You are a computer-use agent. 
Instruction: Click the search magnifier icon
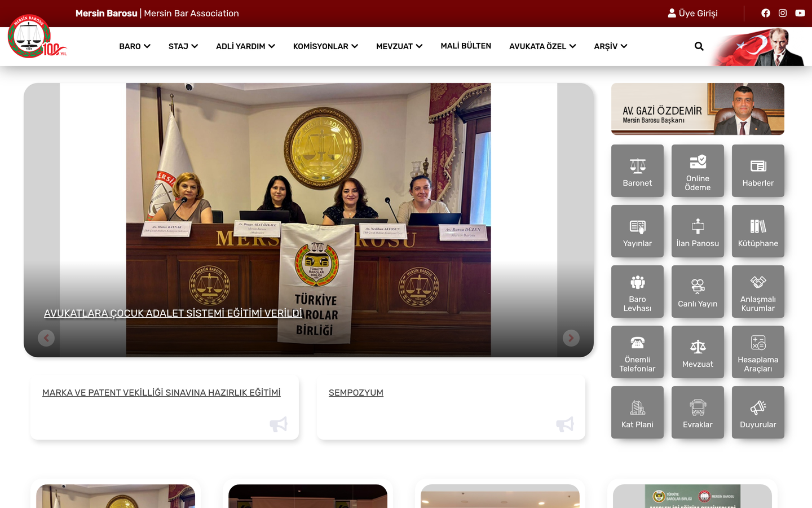tap(699, 46)
